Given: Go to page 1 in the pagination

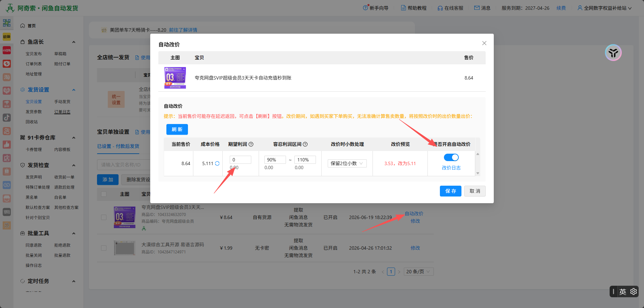Looking at the screenshot, I should (x=391, y=272).
